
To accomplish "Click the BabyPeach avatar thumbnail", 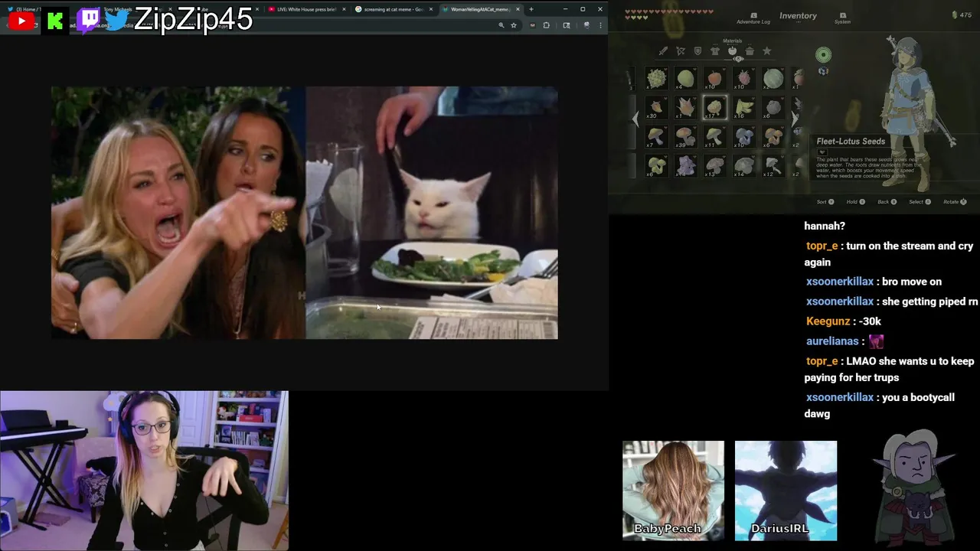I will 673,491.
